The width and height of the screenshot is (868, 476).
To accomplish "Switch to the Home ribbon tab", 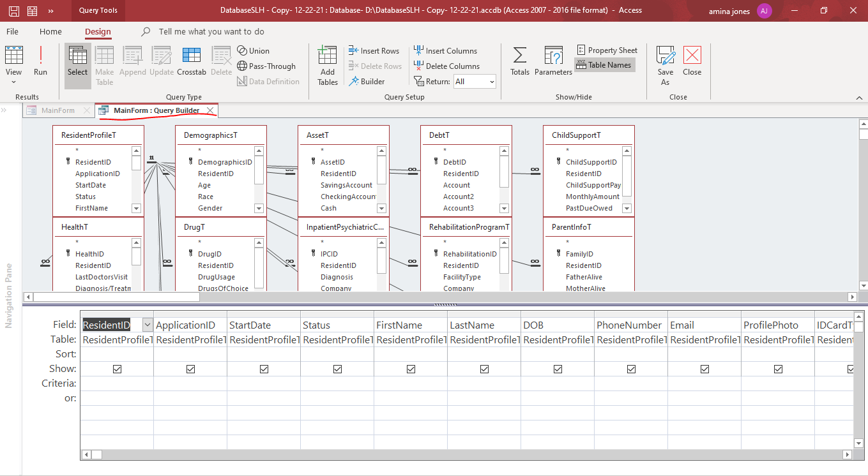I will [50, 32].
